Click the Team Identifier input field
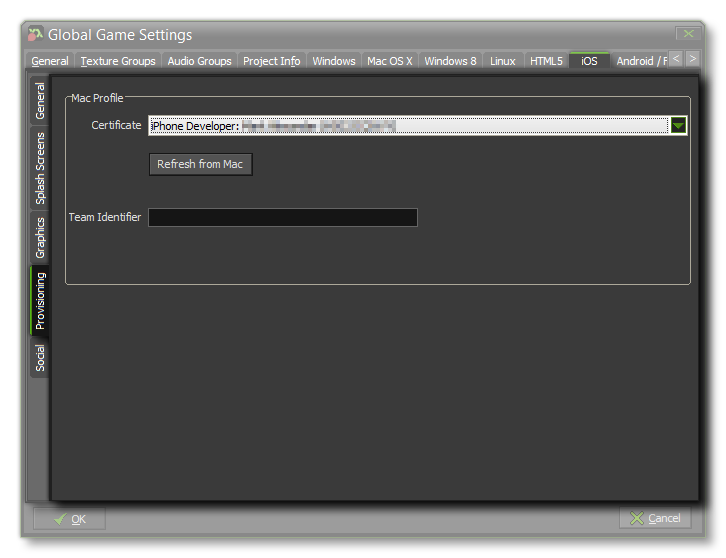The height and width of the screenshot is (558, 726). click(x=283, y=217)
